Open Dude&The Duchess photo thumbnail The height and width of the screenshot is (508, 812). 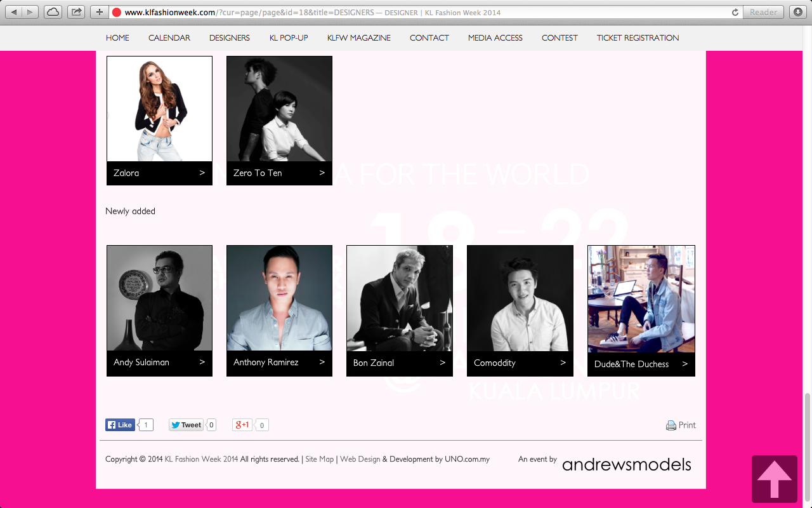tap(641, 299)
